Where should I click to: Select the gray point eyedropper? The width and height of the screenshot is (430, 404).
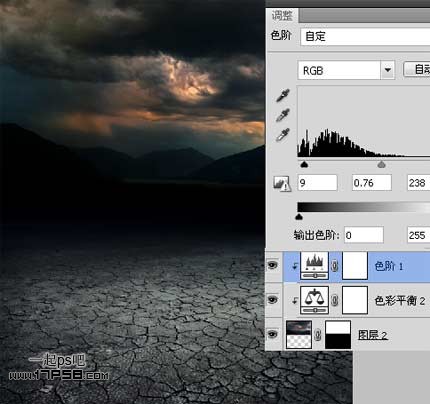point(283,115)
